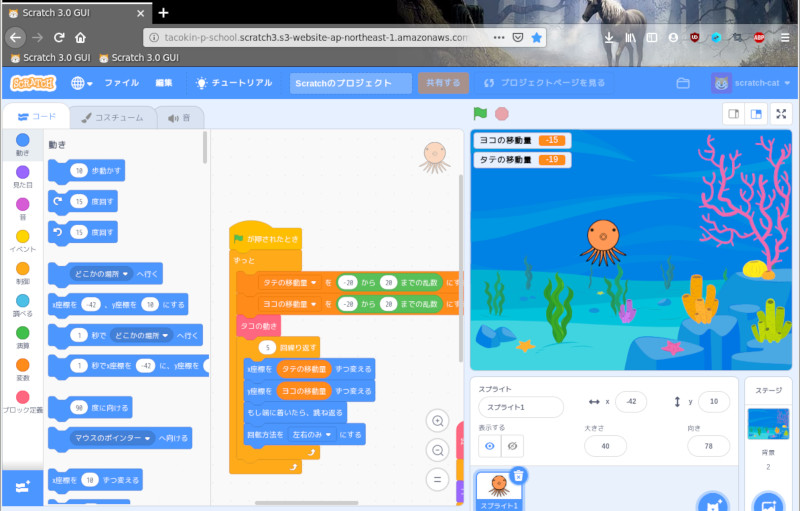800x511 pixels.
Task: Open the My Stuff folder icon
Action: pyautogui.click(x=683, y=83)
